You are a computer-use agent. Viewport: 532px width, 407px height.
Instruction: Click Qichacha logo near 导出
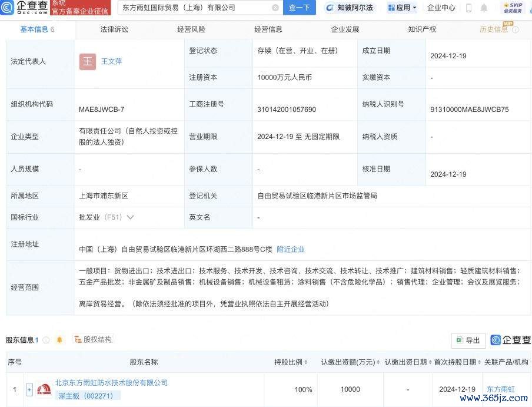511,340
